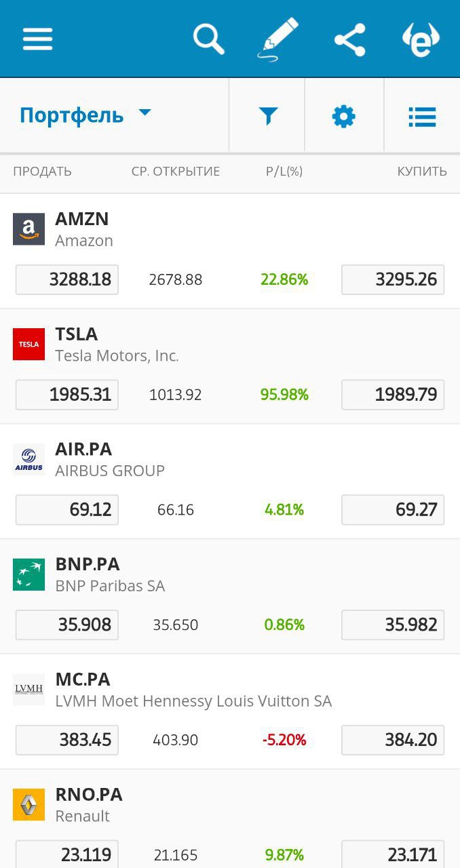Sell TSLA at 1985.31
This screenshot has height=868, width=460.
tap(67, 395)
